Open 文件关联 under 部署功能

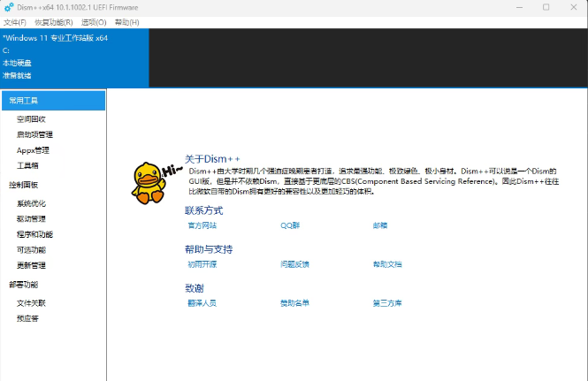[x=31, y=303]
